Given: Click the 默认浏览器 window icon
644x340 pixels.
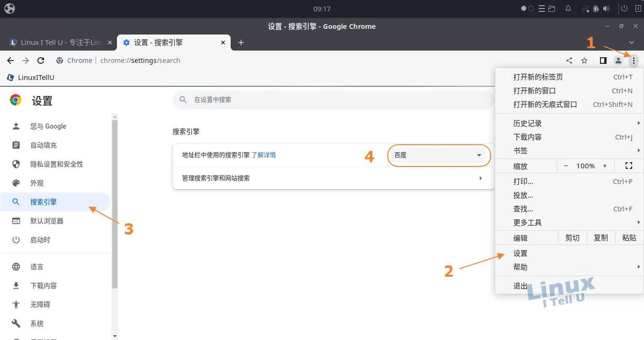Looking at the screenshot, I should [16, 221].
